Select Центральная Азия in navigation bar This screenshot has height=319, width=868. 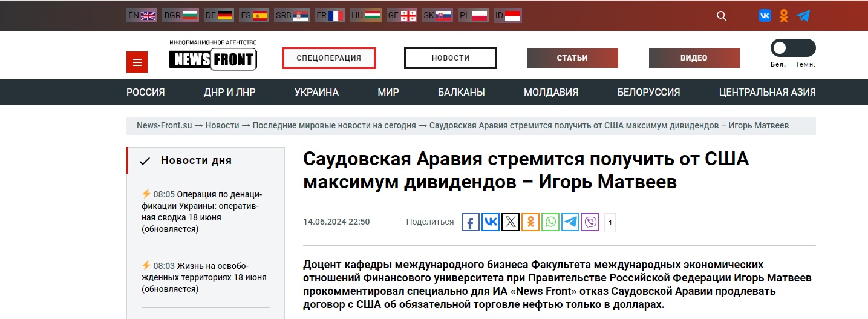767,93
